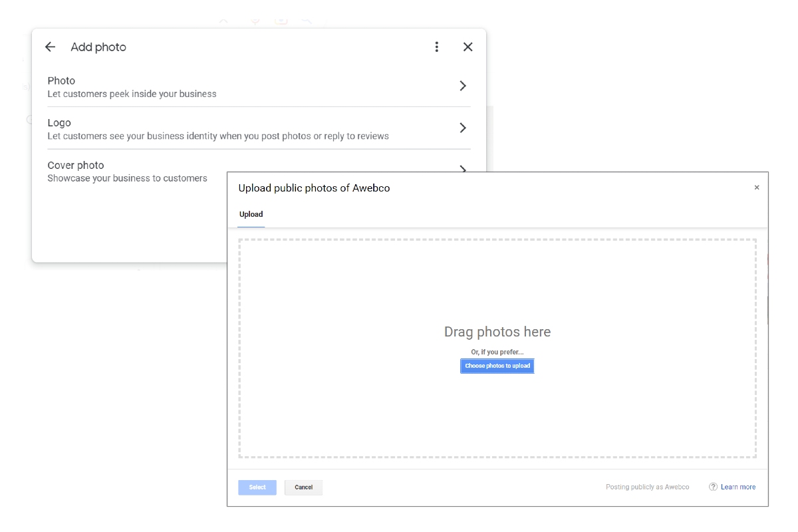Image resolution: width=798 pixels, height=532 pixels.
Task: Go back using the Add photo arrow
Action: [x=50, y=47]
